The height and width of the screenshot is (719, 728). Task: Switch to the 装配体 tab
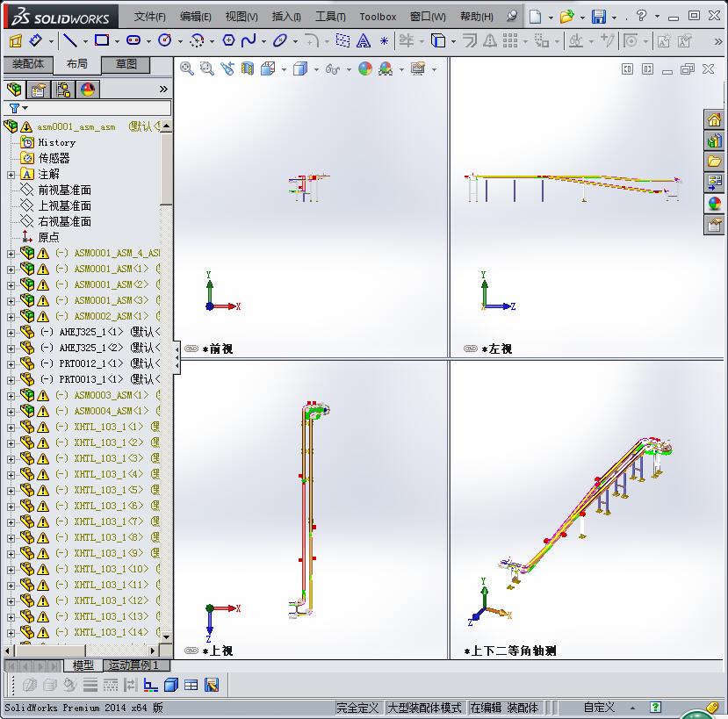28,64
